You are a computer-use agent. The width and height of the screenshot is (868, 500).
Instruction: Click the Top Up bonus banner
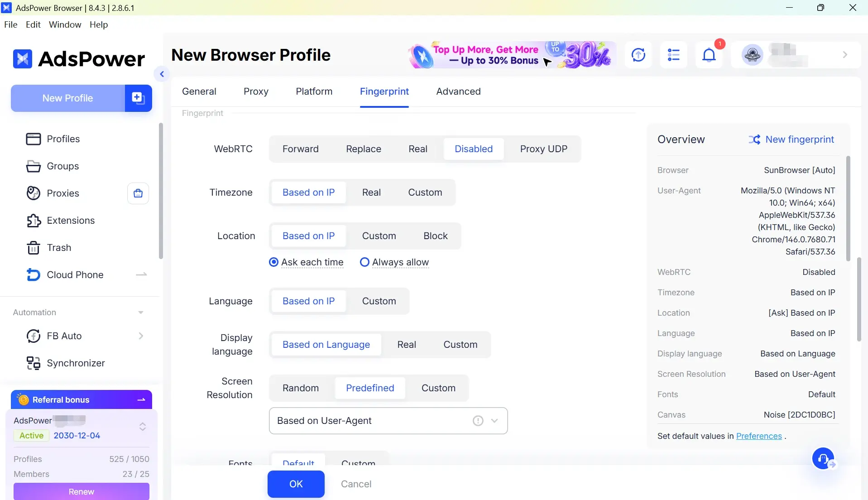point(512,55)
